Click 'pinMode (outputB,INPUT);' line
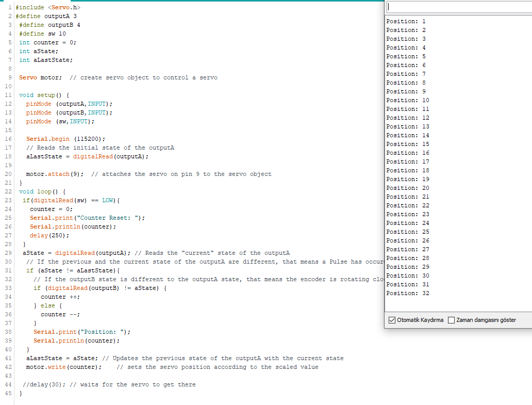Screen dimensions: 532x405 [69, 112]
